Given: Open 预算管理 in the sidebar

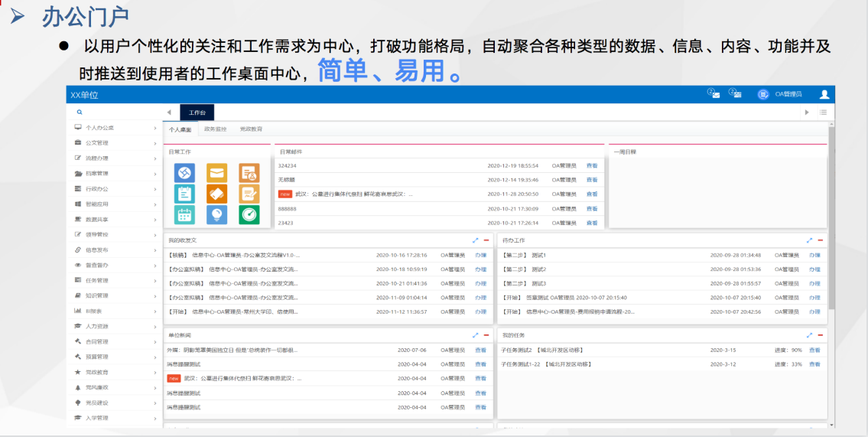Looking at the screenshot, I should click(x=115, y=357).
